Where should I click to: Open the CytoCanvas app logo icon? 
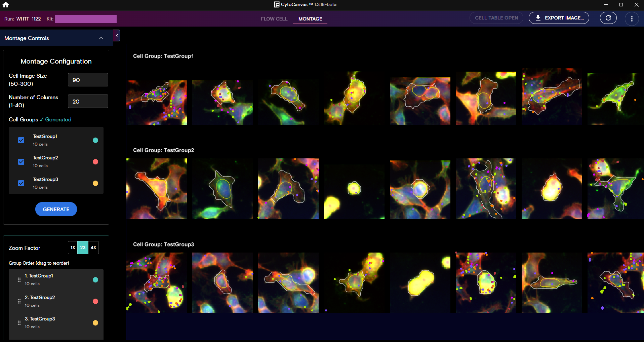point(276,4)
